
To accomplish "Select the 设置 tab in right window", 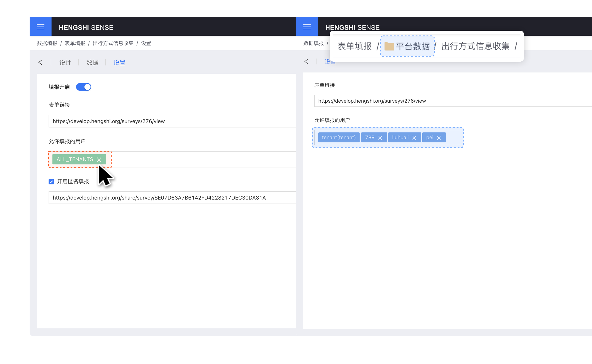I will tap(330, 62).
